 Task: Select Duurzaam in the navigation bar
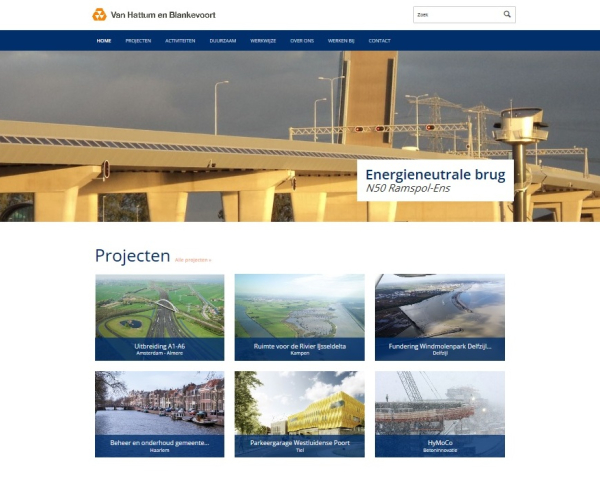point(223,41)
